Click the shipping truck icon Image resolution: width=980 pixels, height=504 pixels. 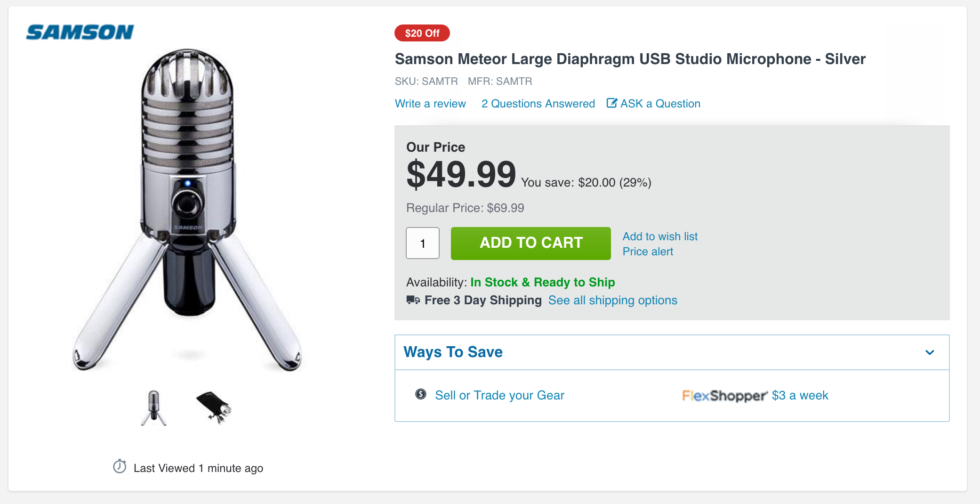413,300
